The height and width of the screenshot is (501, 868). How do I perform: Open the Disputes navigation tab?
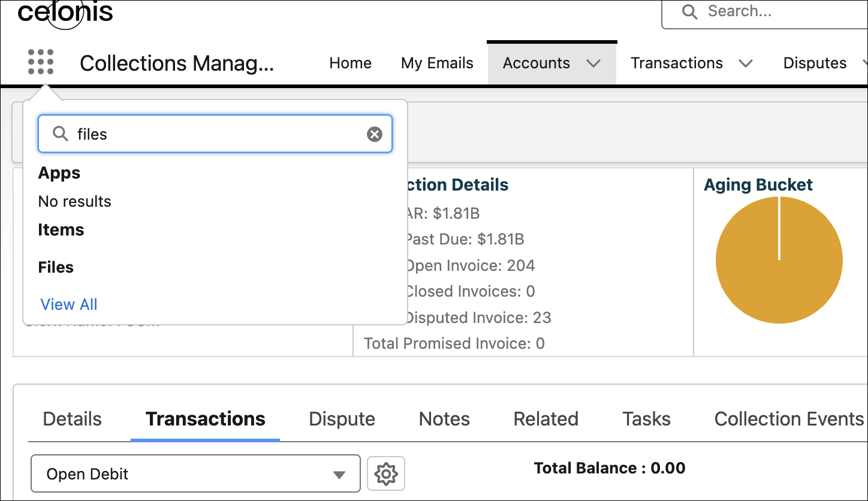(x=815, y=63)
